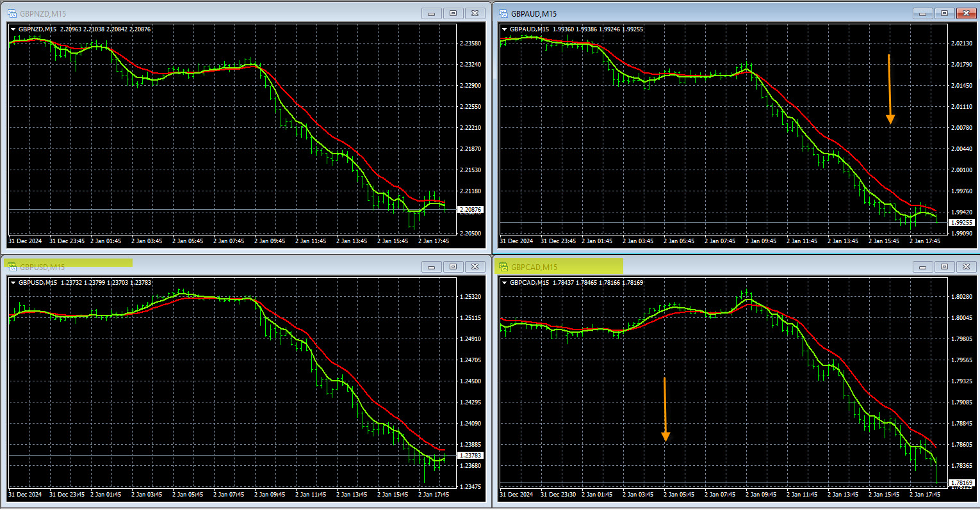
Task: Open the quick trade dropdown arrow on GBPAUD chart
Action: [506, 29]
